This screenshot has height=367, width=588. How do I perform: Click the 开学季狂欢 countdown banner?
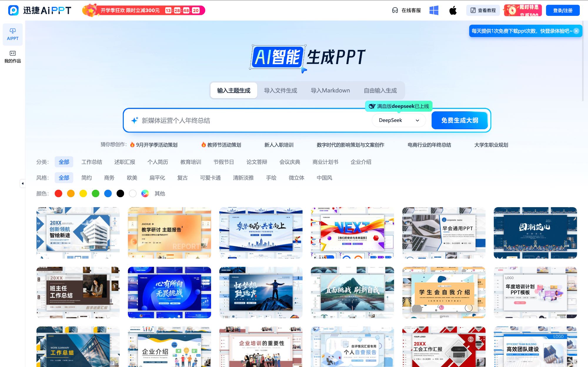tap(144, 11)
